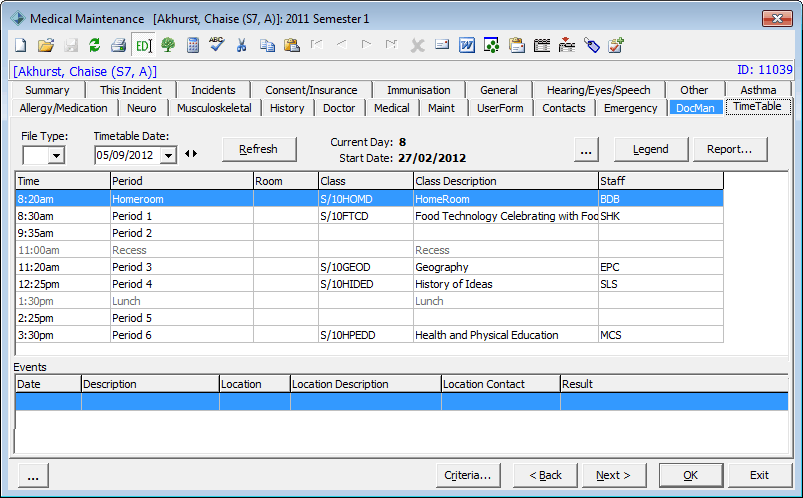Step the timetable date with the arrows

pos(191,153)
